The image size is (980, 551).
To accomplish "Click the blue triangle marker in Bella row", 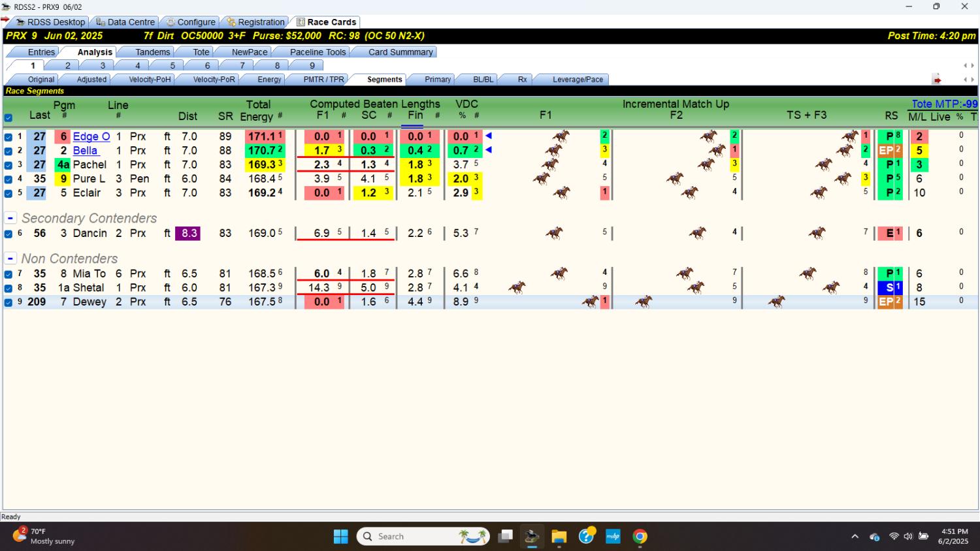I will (x=488, y=150).
